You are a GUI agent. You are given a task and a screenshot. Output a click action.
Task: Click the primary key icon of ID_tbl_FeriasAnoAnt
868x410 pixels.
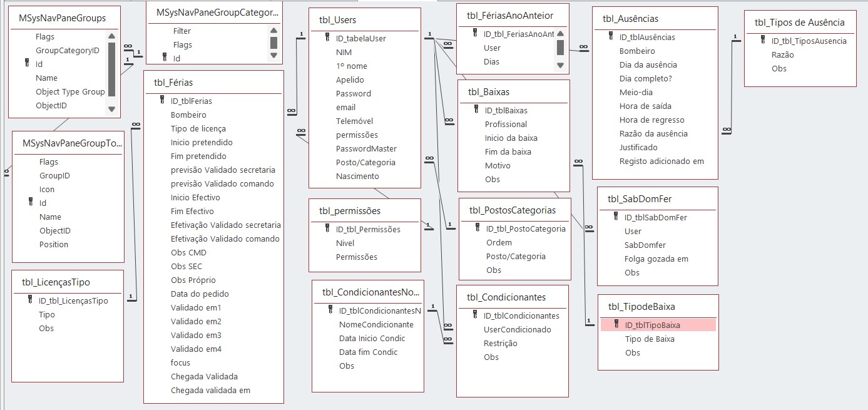[475, 33]
